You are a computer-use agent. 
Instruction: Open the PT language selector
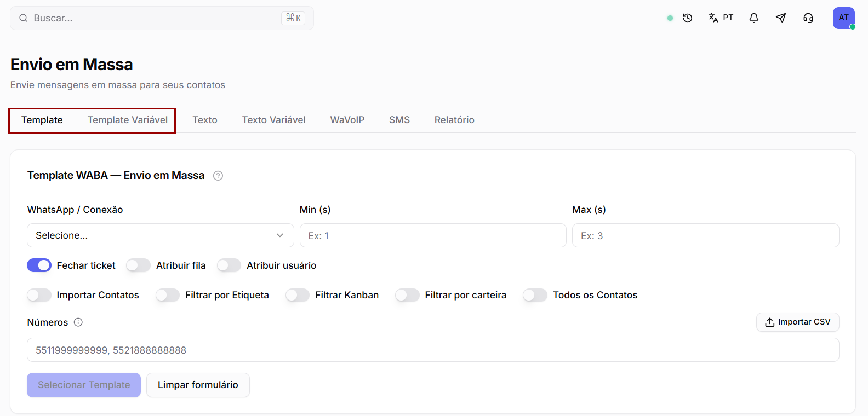tap(721, 18)
